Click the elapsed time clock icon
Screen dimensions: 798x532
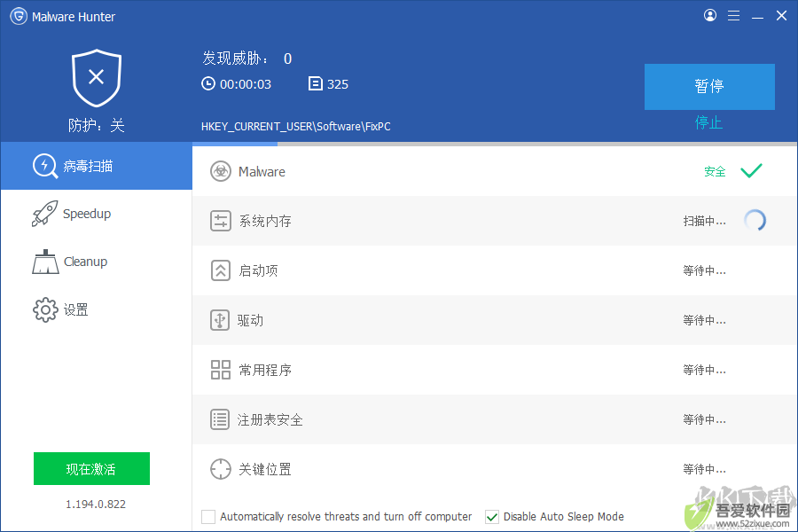208,83
